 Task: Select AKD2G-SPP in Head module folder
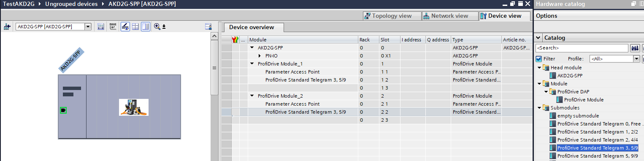tap(570, 76)
